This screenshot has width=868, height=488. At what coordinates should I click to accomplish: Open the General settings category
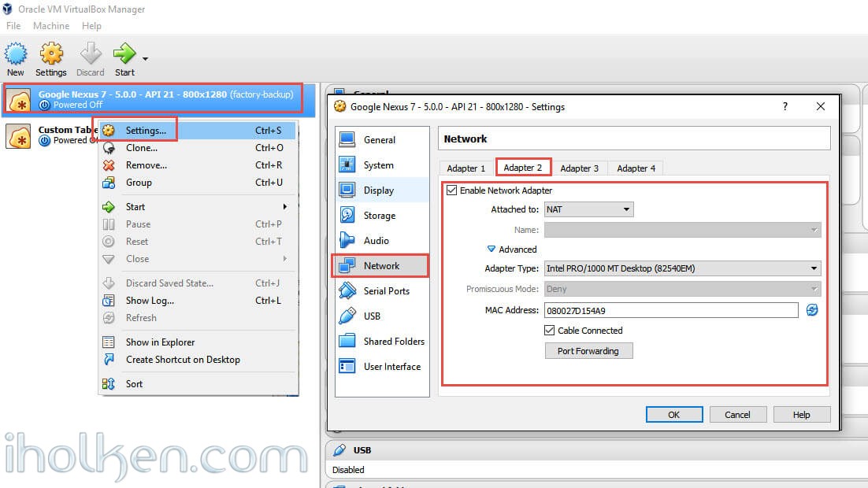[382, 140]
